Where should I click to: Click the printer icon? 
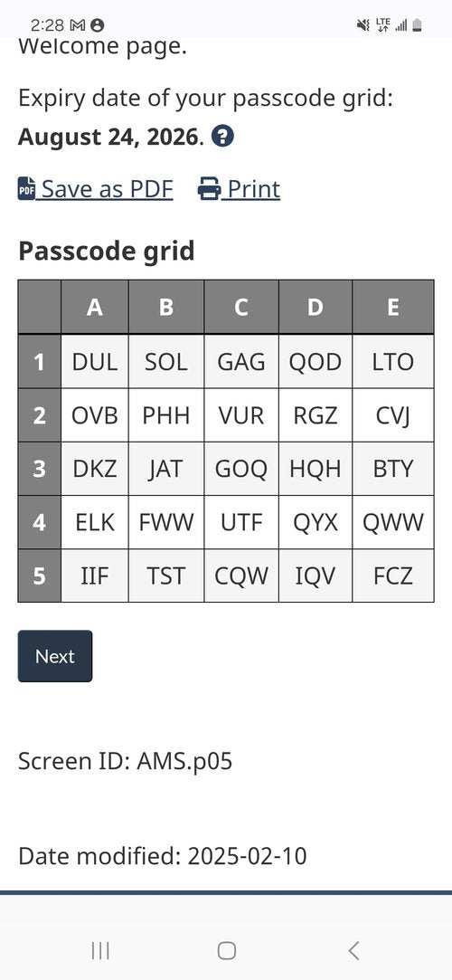click(x=209, y=189)
